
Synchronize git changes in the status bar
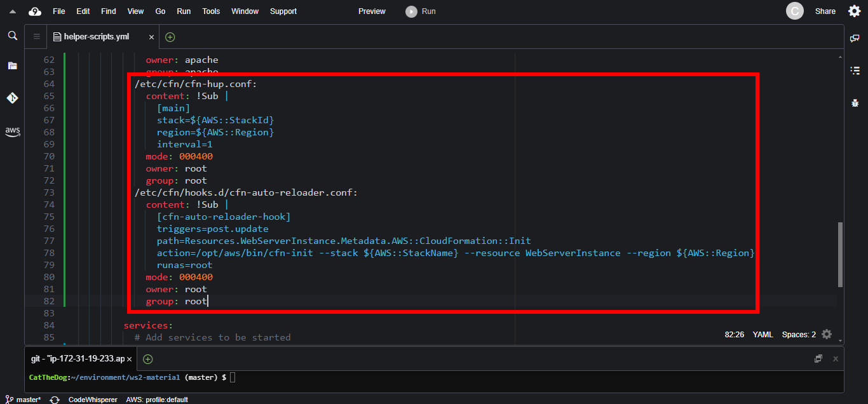(55, 400)
